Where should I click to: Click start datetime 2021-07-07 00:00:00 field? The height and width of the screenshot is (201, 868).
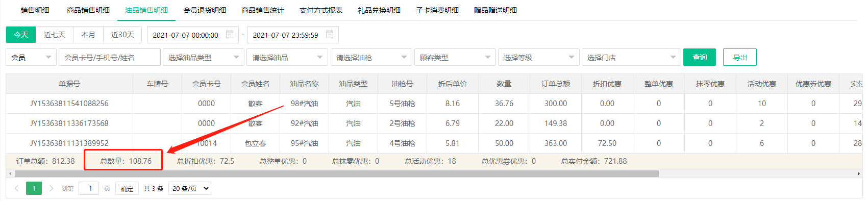click(x=193, y=35)
